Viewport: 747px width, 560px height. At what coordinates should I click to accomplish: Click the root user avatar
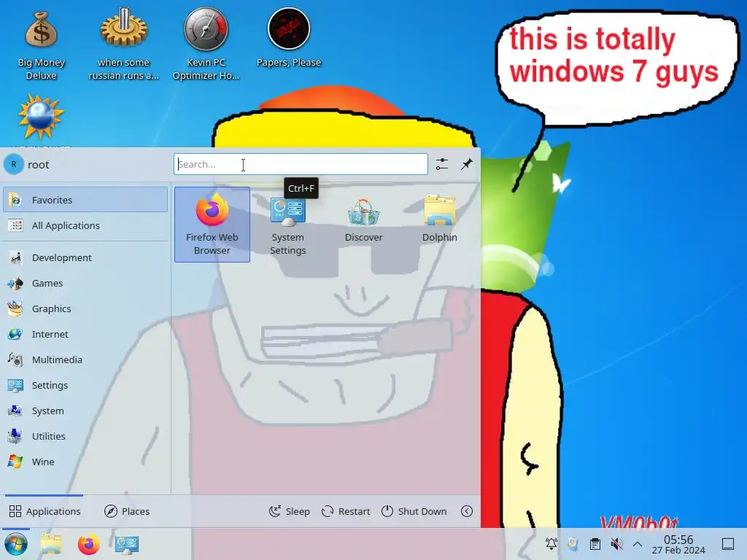point(14,164)
